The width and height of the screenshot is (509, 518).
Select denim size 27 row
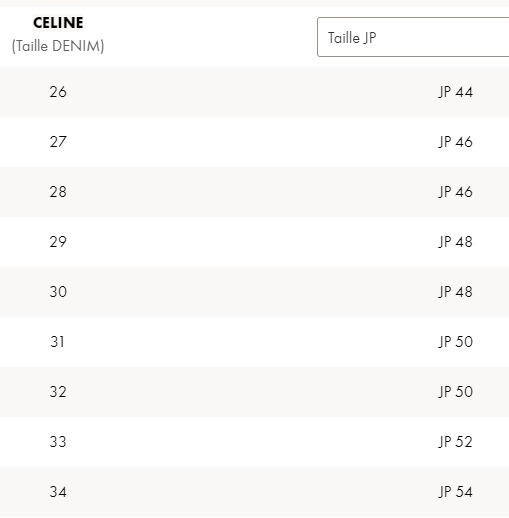(x=254, y=142)
